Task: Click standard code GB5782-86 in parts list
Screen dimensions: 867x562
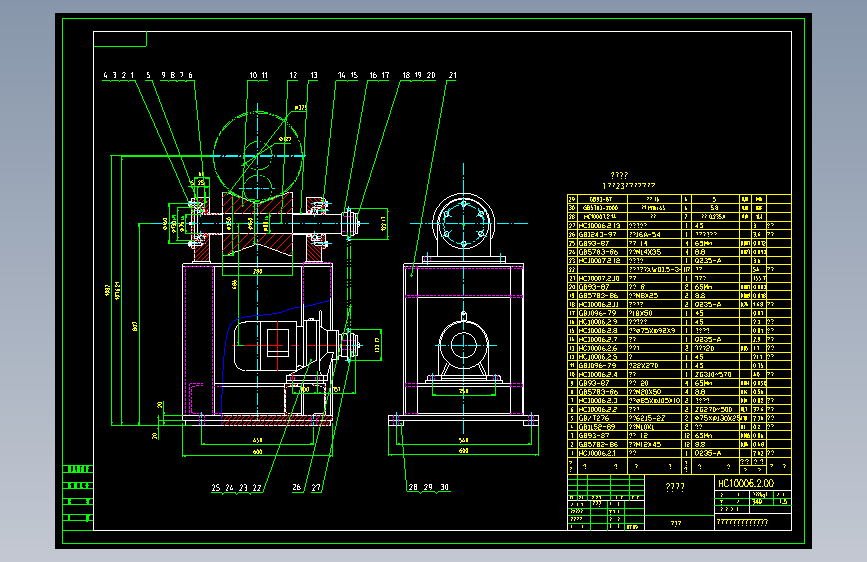Action: [x=598, y=444]
